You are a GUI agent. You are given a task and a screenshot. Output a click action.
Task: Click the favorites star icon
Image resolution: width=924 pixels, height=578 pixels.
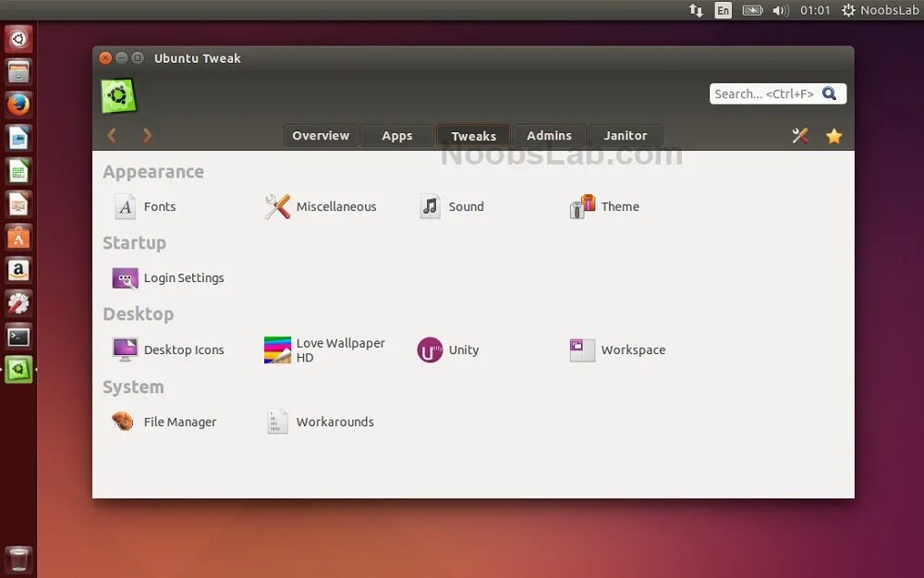click(x=833, y=136)
